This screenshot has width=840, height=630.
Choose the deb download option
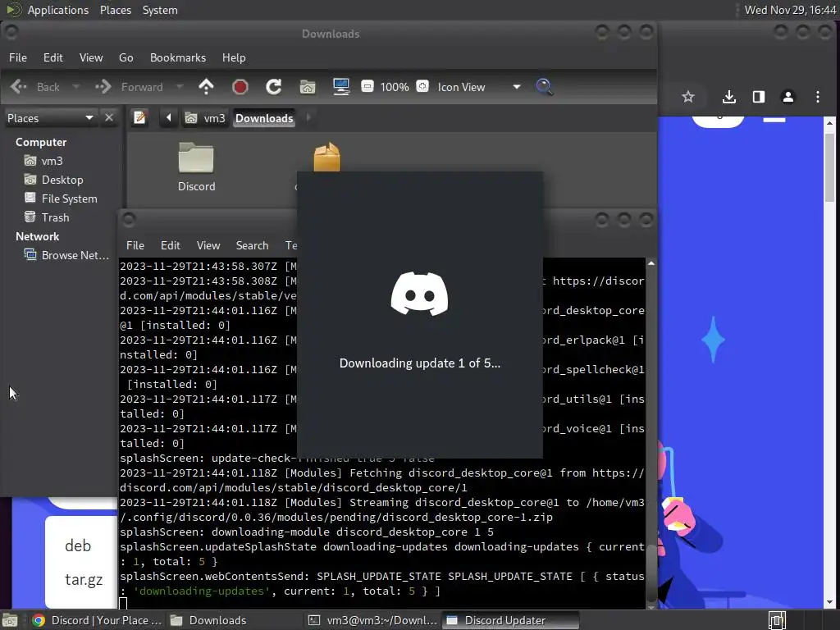[78, 546]
